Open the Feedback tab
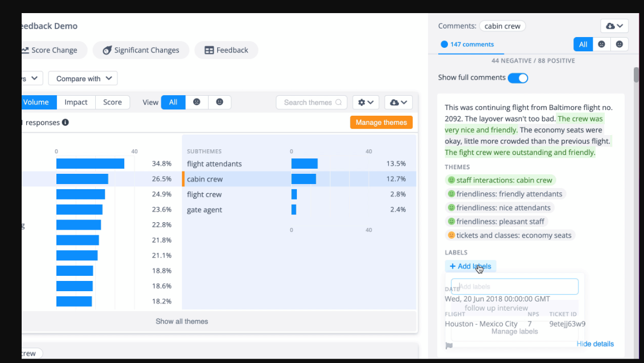644x363 pixels. coord(226,50)
